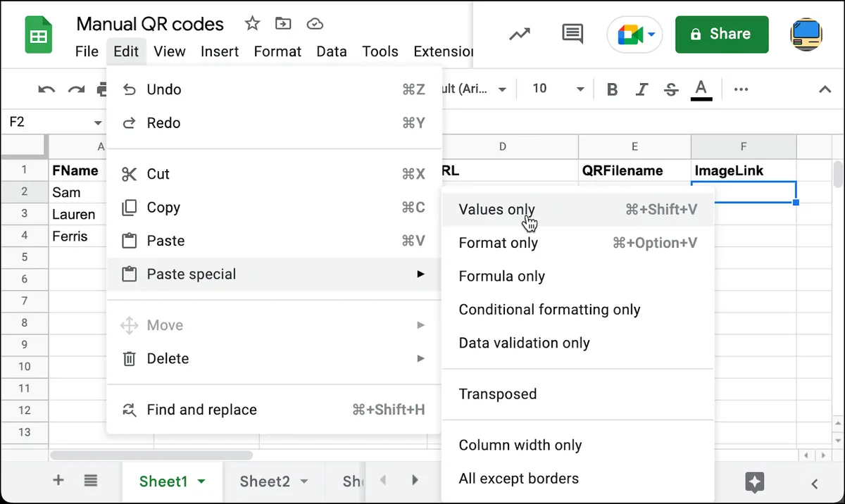Select All except borders option
Viewport: 845px width, 504px height.
pos(578,479)
